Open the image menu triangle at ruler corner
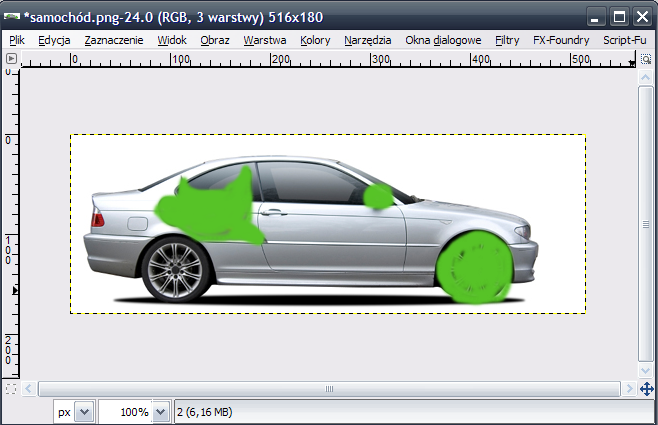Screen dimensions: 658x425 coord(11,59)
